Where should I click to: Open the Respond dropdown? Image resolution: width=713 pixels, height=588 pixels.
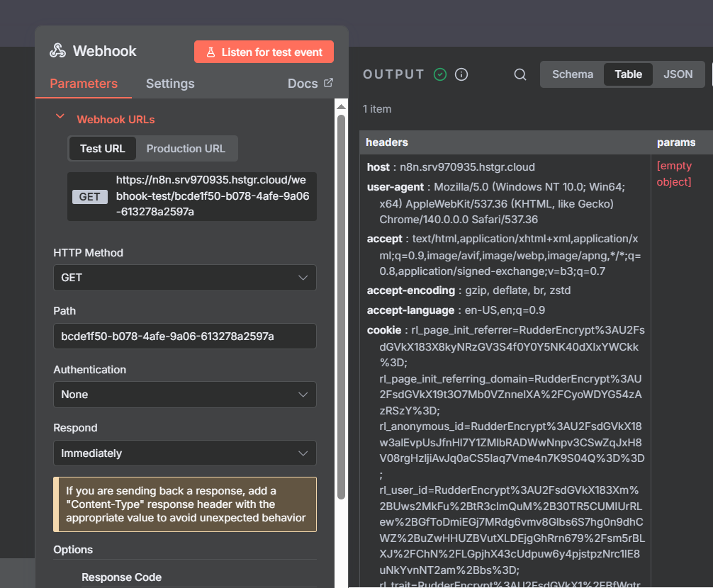pyautogui.click(x=184, y=453)
